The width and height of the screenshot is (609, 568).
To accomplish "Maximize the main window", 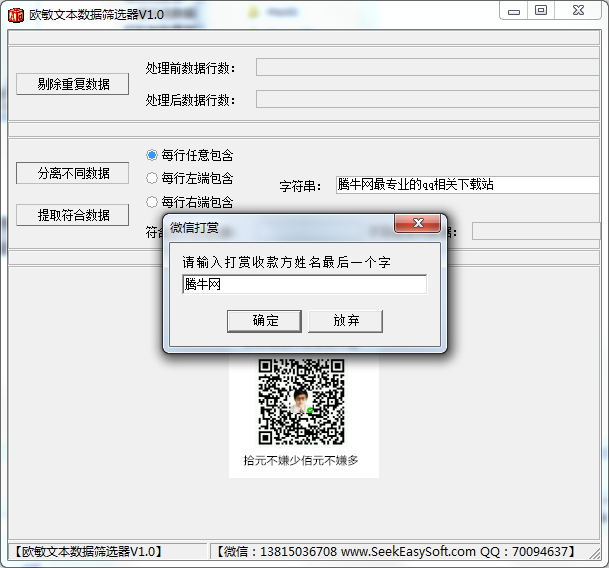I will coord(541,11).
